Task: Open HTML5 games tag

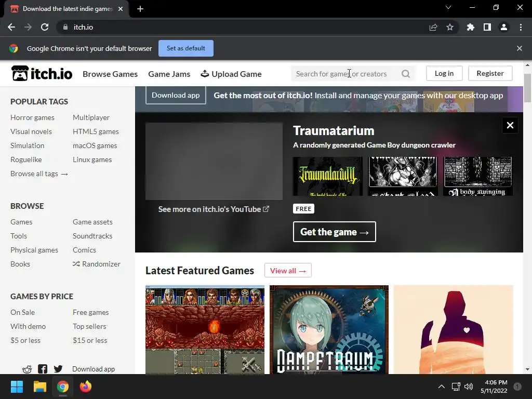Action: pyautogui.click(x=96, y=131)
